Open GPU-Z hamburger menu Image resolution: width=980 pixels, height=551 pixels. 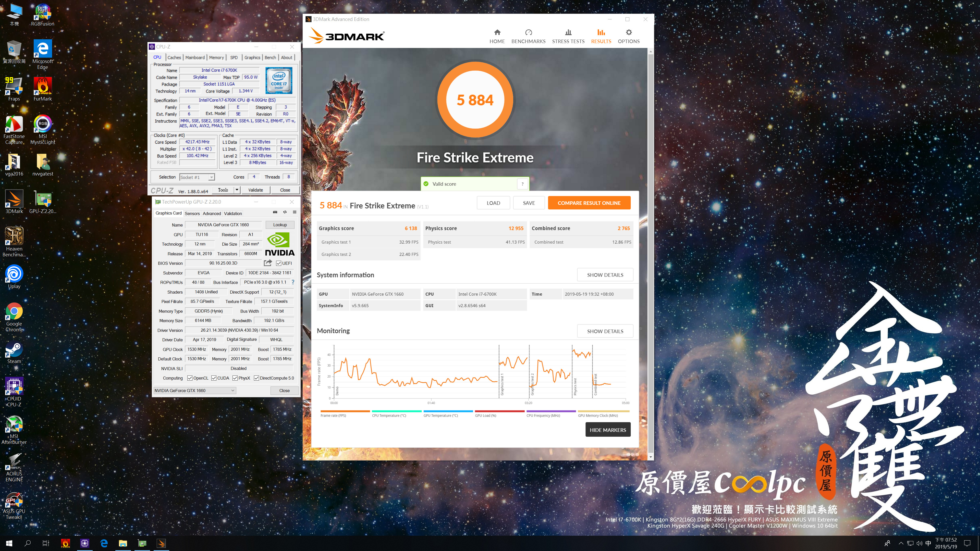coord(295,212)
